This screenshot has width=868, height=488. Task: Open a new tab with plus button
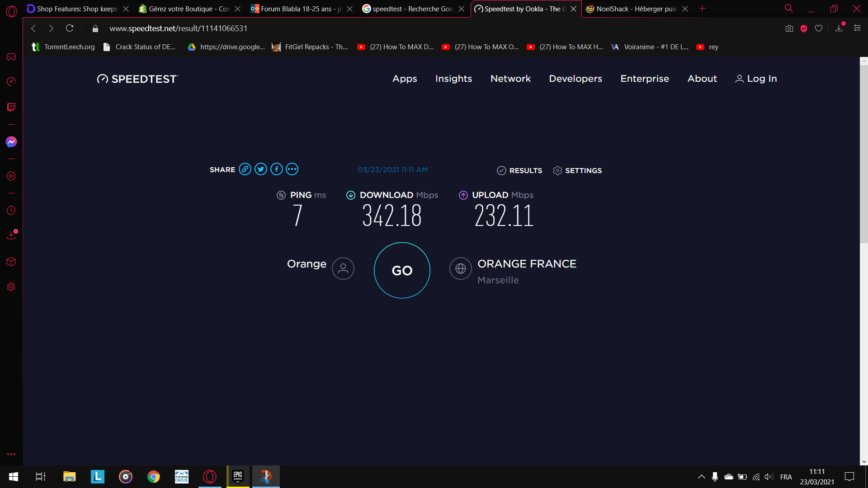[x=702, y=9]
